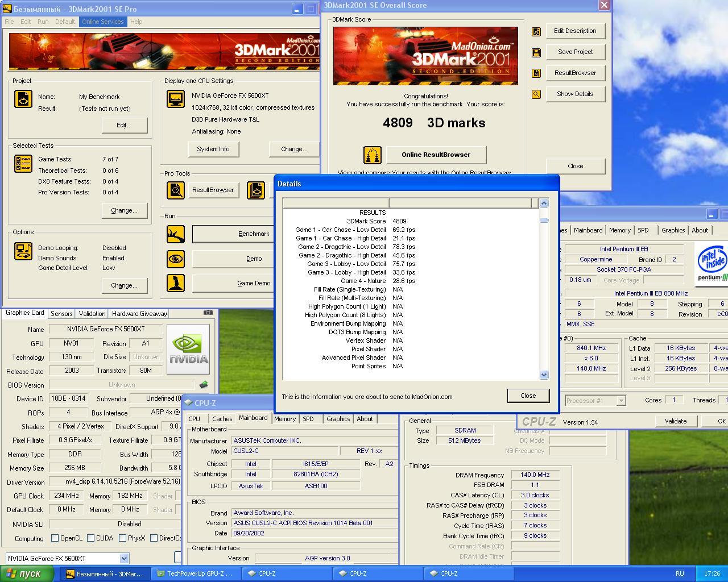728x582 pixels.
Task: Click the Save Project button
Action: [575, 52]
